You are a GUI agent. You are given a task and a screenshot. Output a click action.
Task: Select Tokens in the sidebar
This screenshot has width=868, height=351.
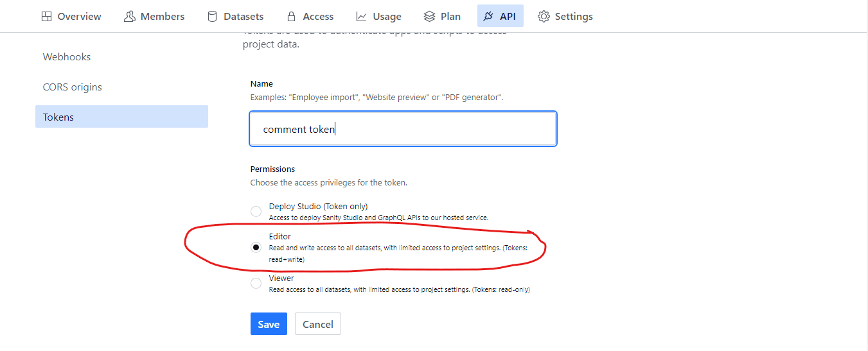coord(58,117)
